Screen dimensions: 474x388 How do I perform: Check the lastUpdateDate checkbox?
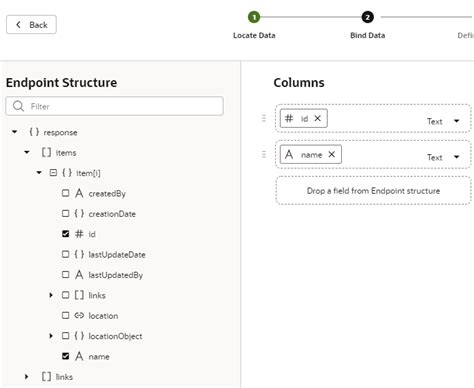(x=66, y=254)
